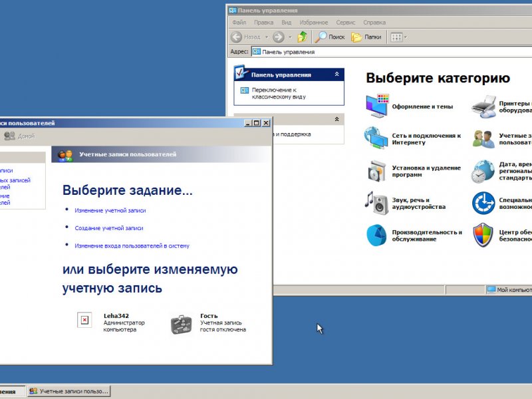Image resolution: width=532 pixels, height=399 pixels.
Task: Open the Printers and hardware icon
Action: 484,106
